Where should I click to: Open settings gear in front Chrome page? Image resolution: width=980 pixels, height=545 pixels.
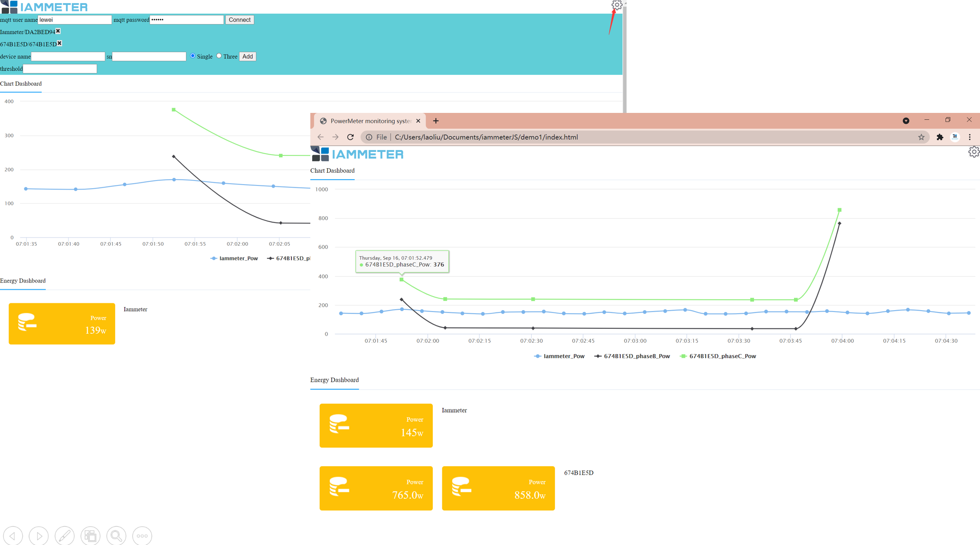tap(974, 152)
